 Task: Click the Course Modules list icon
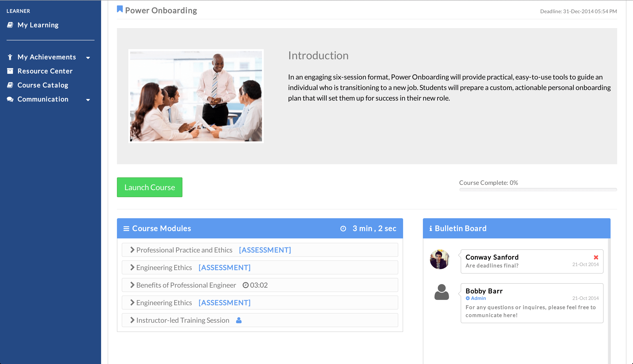click(x=126, y=229)
